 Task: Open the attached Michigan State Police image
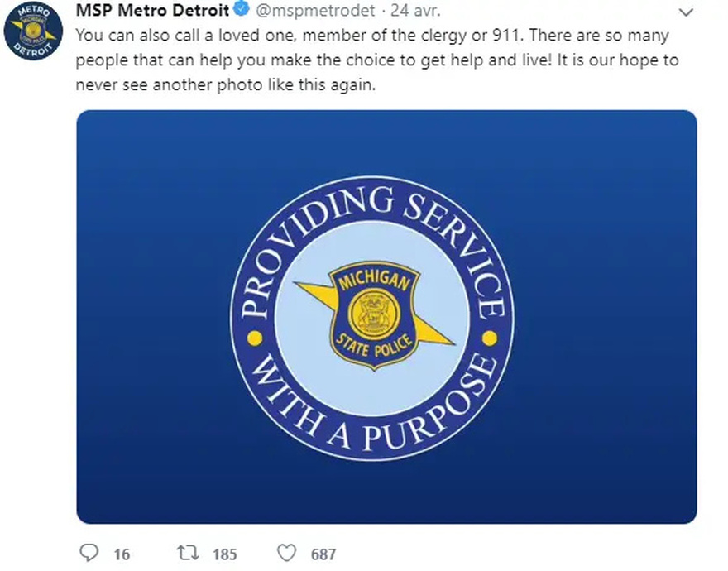[x=386, y=317]
